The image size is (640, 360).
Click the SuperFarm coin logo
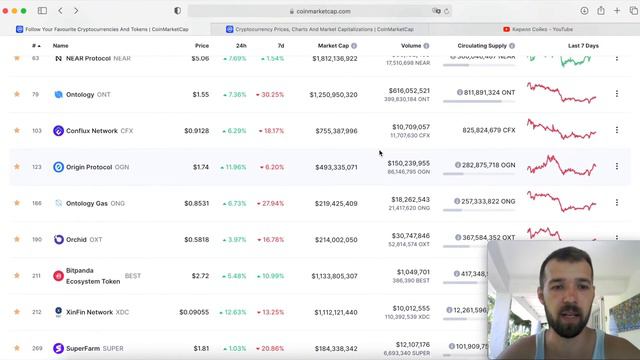[x=58, y=348]
